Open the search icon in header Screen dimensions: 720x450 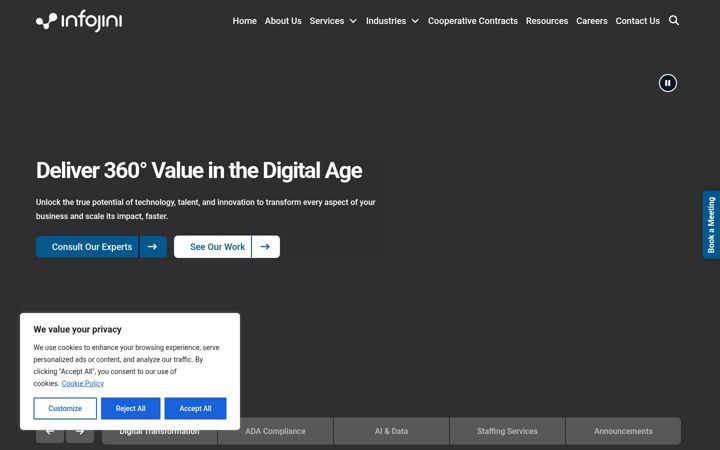pos(674,20)
